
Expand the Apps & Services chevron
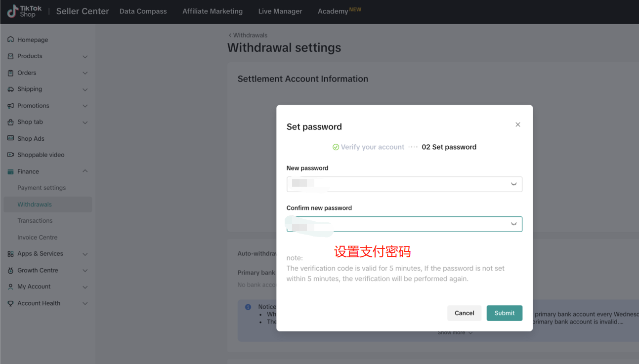85,254
